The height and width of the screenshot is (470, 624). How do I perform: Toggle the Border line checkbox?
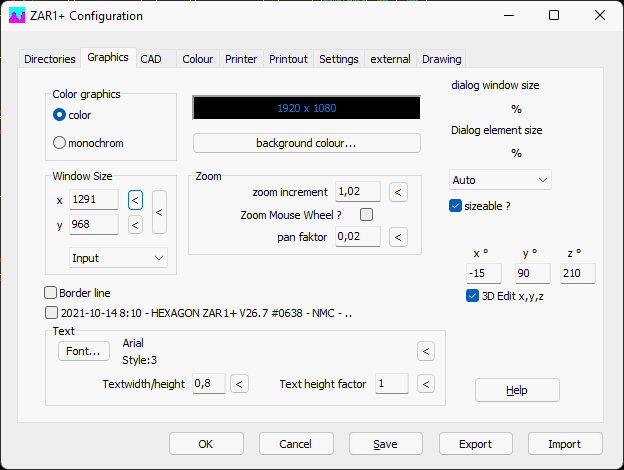pos(52,293)
